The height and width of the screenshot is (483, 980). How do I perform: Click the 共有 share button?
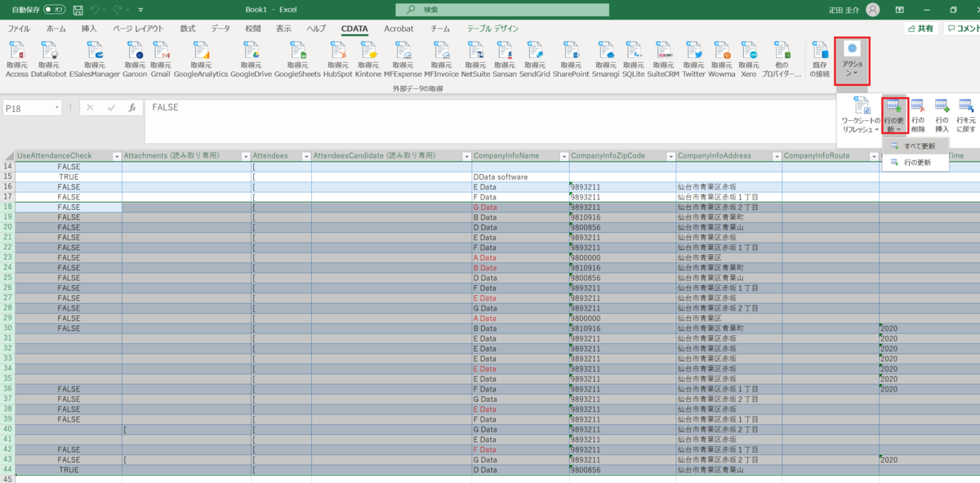920,29
